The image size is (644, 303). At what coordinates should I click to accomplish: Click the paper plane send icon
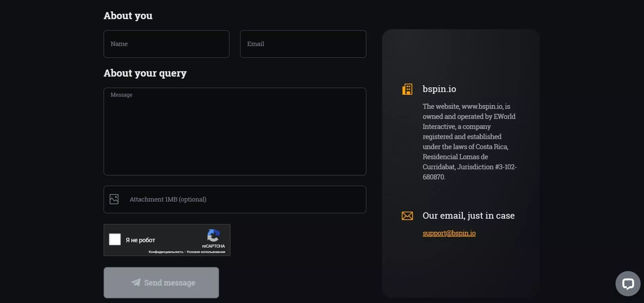[x=136, y=283]
